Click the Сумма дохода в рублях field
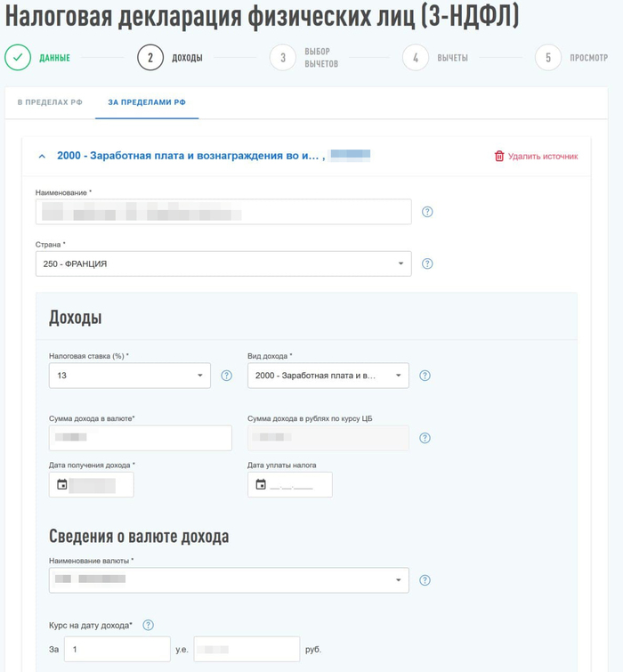The height and width of the screenshot is (672, 623). (328, 438)
